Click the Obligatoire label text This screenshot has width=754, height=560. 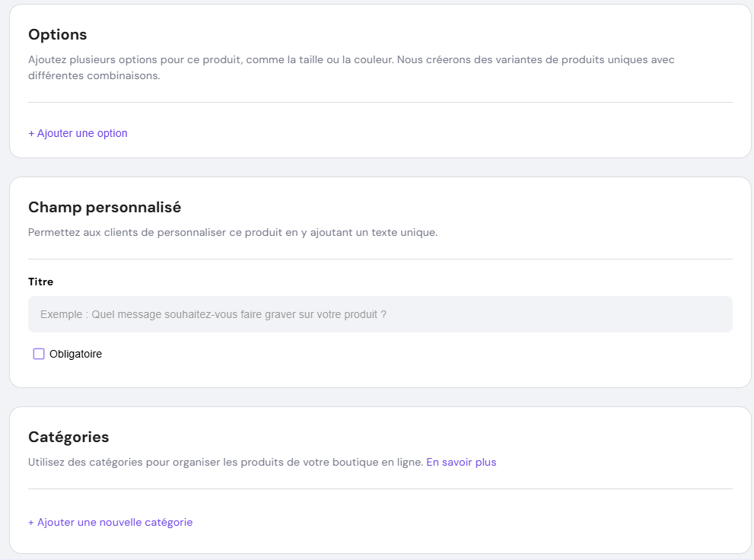coord(78,354)
